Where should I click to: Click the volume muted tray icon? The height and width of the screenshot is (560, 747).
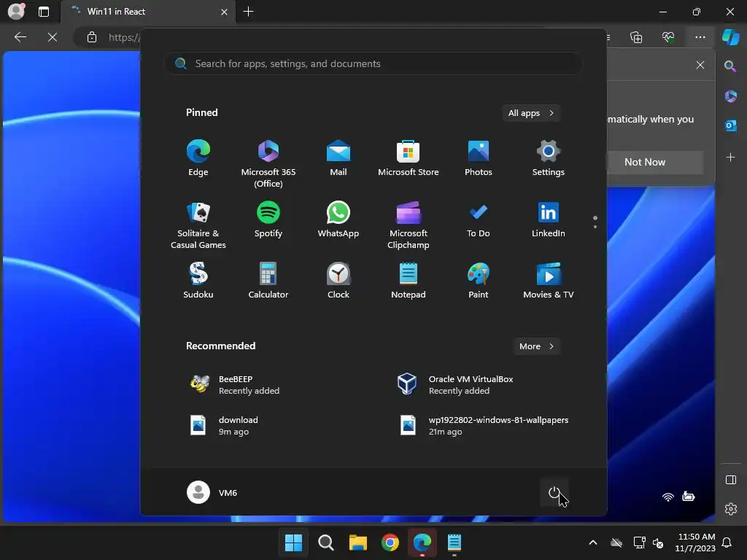[x=659, y=542]
